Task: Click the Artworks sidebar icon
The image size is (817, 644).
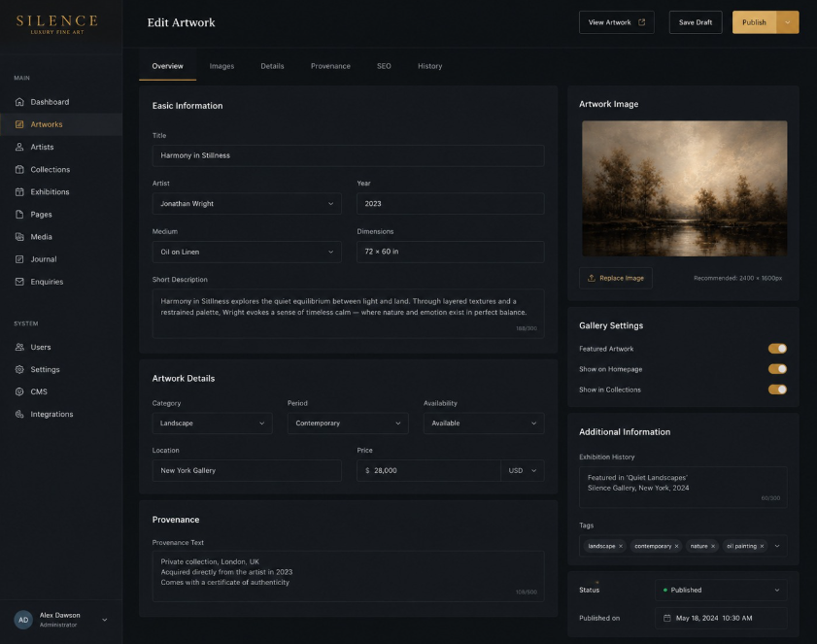Action: 19,124
